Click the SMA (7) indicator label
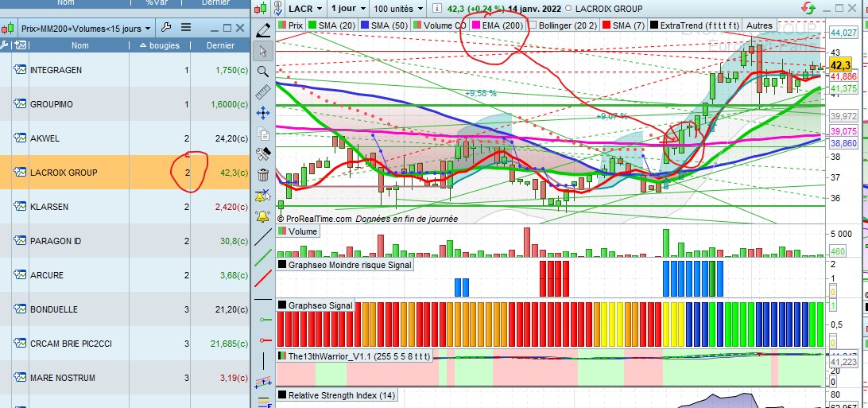Image resolution: width=868 pixels, height=408 pixels. coord(622,25)
